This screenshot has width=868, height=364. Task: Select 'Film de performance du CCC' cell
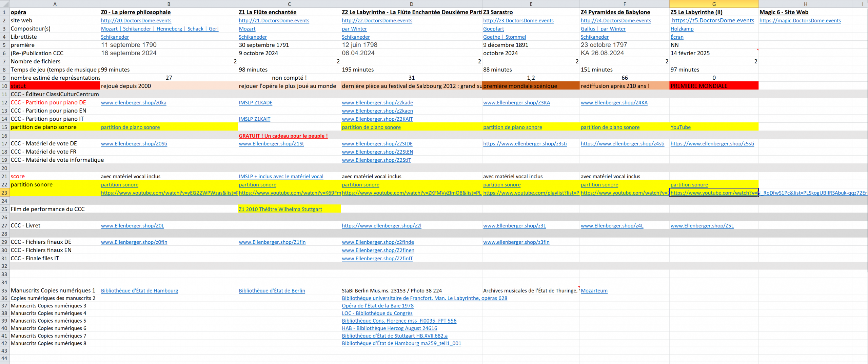coord(55,209)
